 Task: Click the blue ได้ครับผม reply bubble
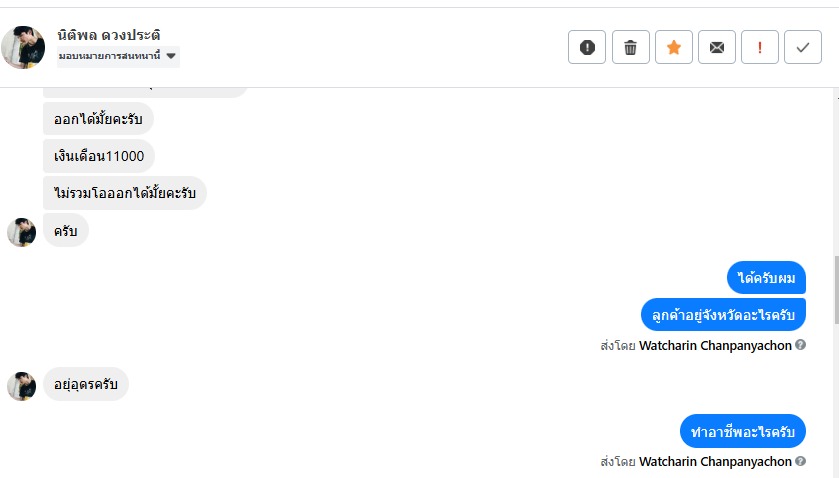coord(766,278)
